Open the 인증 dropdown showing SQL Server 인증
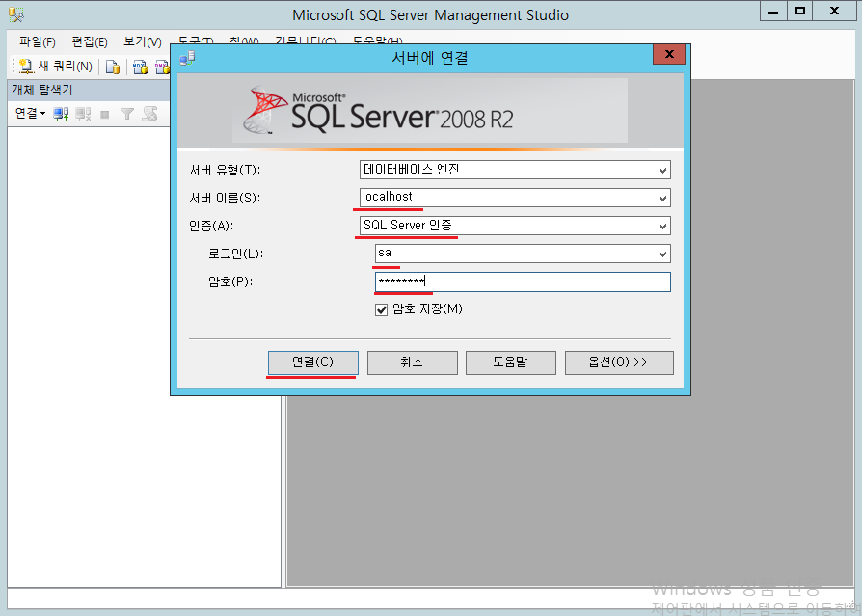This screenshot has height=616, width=862. 661,226
